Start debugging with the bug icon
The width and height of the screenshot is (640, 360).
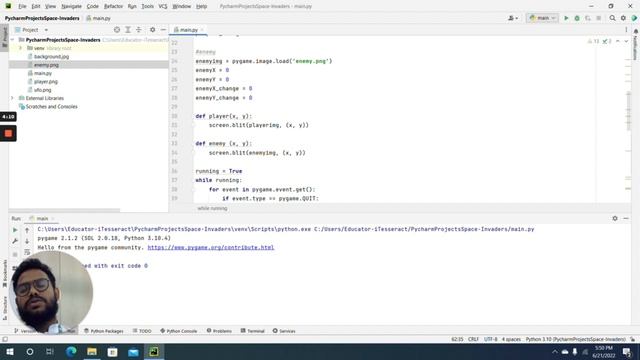[x=577, y=18]
